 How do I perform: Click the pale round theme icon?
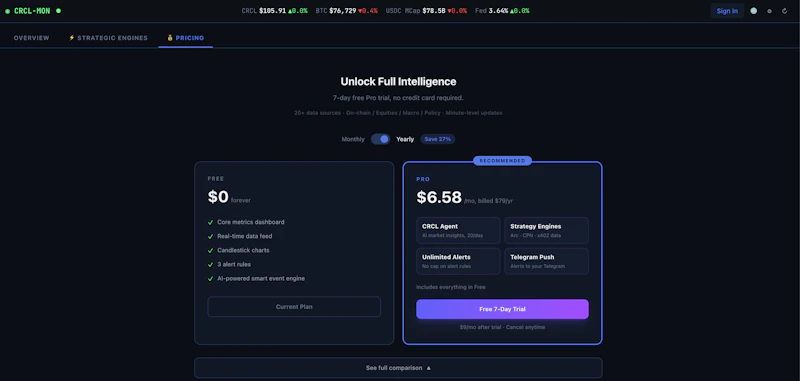754,11
